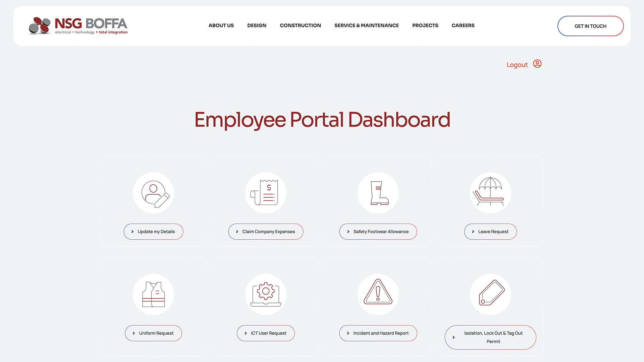
Task: Open the Leave Request form
Action: tap(490, 232)
